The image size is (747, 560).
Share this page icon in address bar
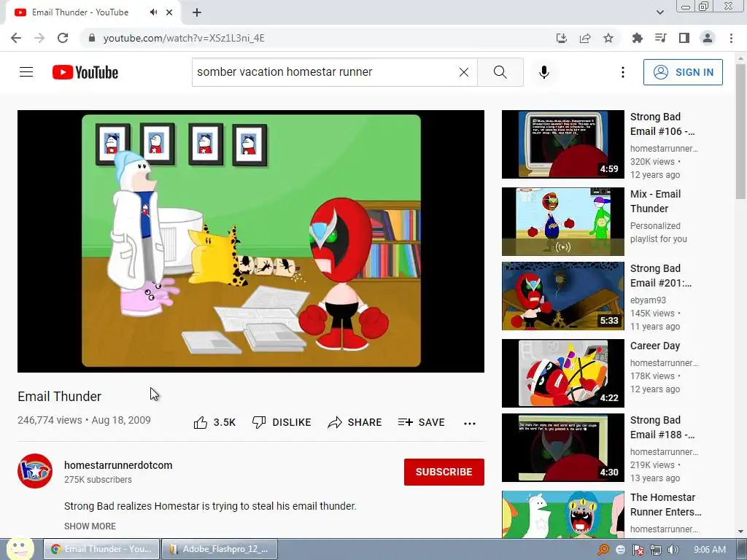(x=585, y=38)
